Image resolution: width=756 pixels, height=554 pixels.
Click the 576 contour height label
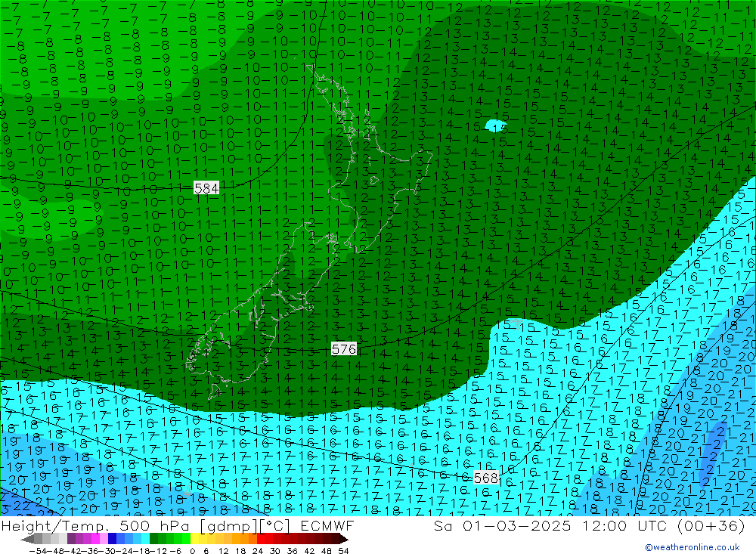coord(344,348)
